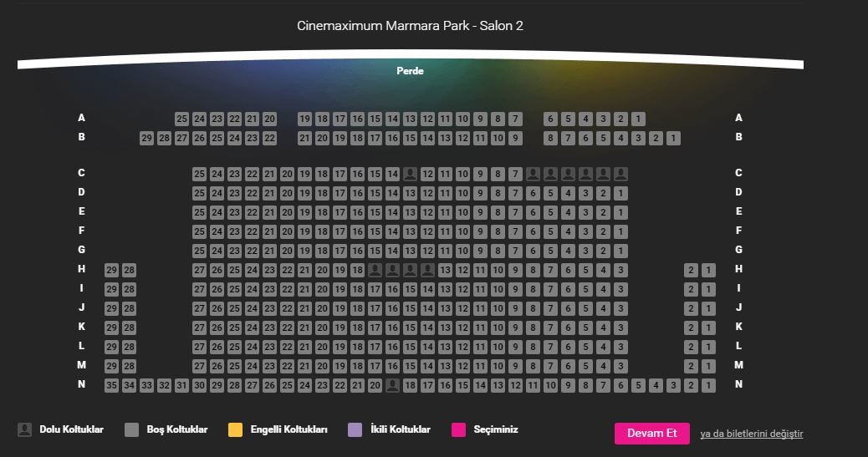Click rightmost occupied seat in row C
Screen dimensions: 868x457
tap(621, 175)
